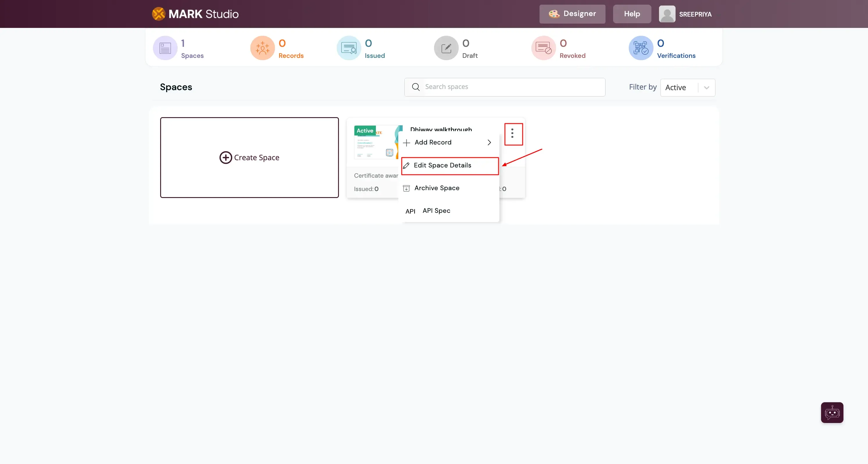Open the chatbot assistant icon
Viewport: 868px width, 464px height.
832,413
